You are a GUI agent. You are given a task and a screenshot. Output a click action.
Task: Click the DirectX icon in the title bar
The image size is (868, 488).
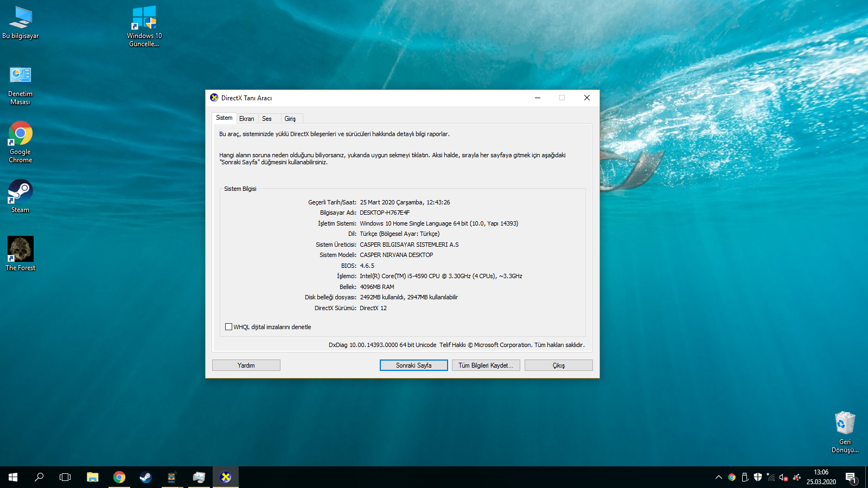point(214,98)
